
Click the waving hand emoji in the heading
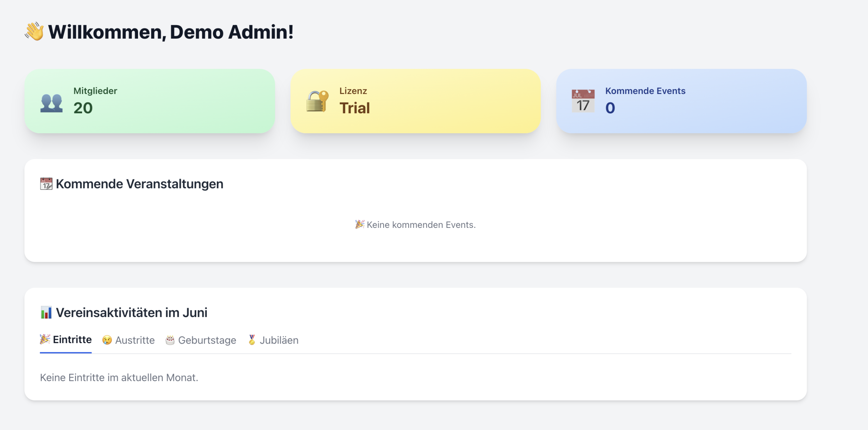click(x=34, y=32)
